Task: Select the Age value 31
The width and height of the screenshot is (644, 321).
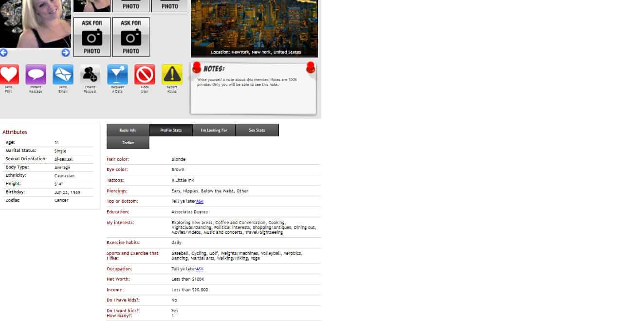Action: click(x=56, y=143)
